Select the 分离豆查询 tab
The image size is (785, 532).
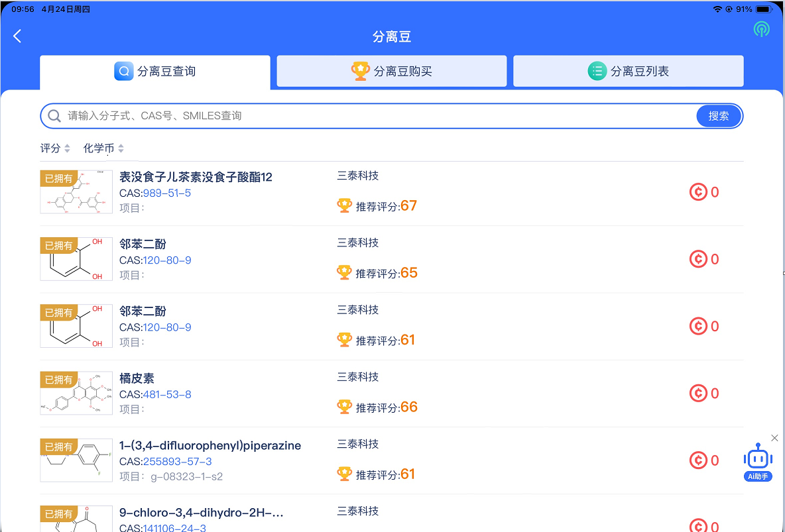pyautogui.click(x=155, y=72)
